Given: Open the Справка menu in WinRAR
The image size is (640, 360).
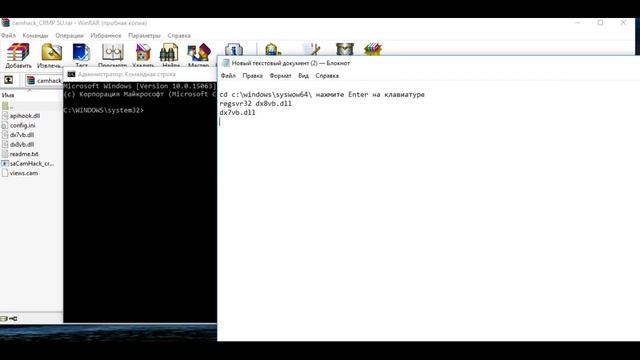Looking at the screenshot, I should tap(179, 36).
